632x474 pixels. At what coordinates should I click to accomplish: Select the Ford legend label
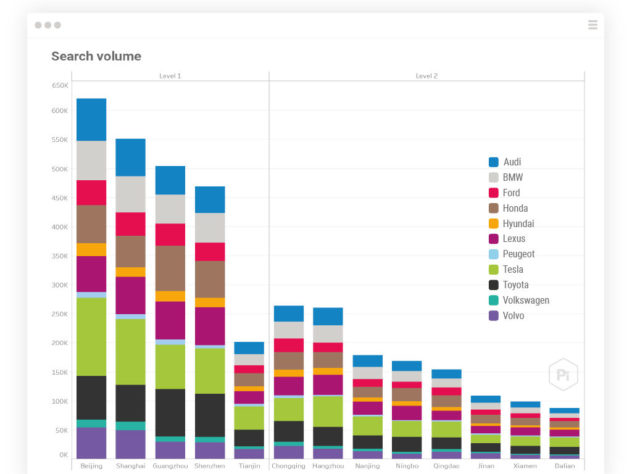pyautogui.click(x=511, y=193)
